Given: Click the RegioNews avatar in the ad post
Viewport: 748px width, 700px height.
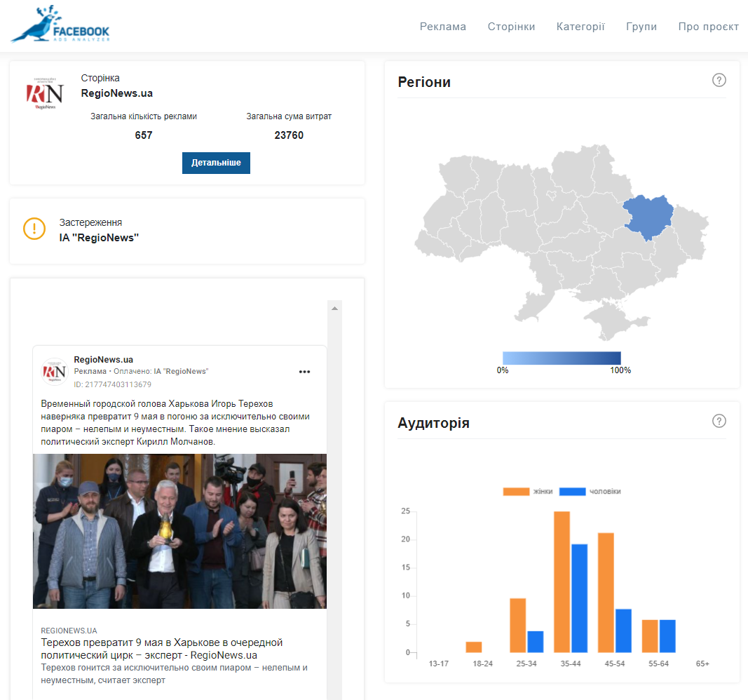Looking at the screenshot, I should [x=55, y=372].
